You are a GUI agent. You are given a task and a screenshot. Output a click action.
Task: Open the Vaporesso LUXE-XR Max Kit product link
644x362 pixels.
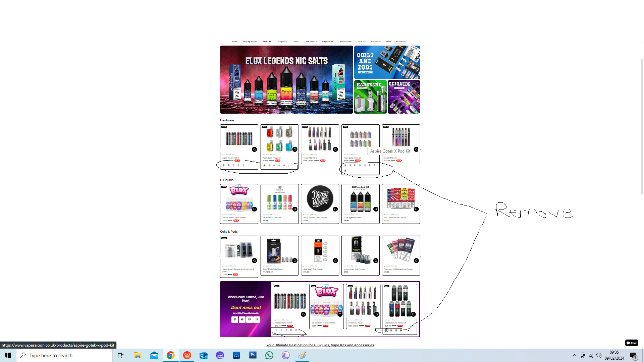395,323
